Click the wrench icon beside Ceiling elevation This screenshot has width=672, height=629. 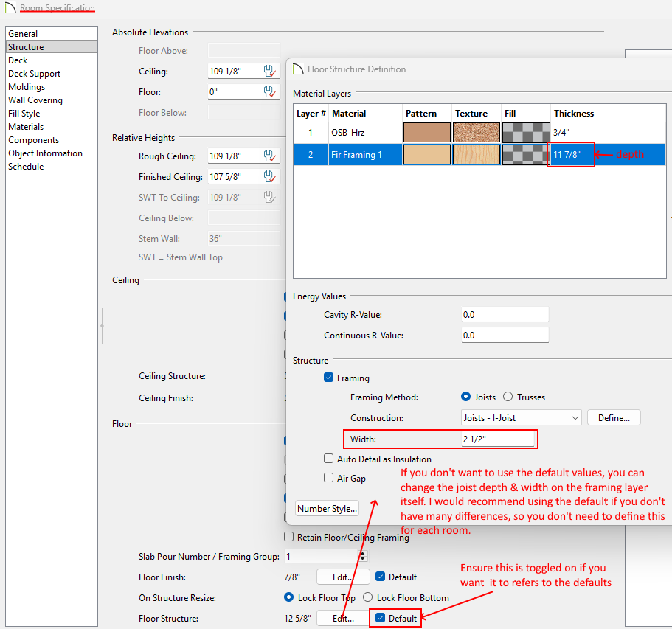point(270,72)
